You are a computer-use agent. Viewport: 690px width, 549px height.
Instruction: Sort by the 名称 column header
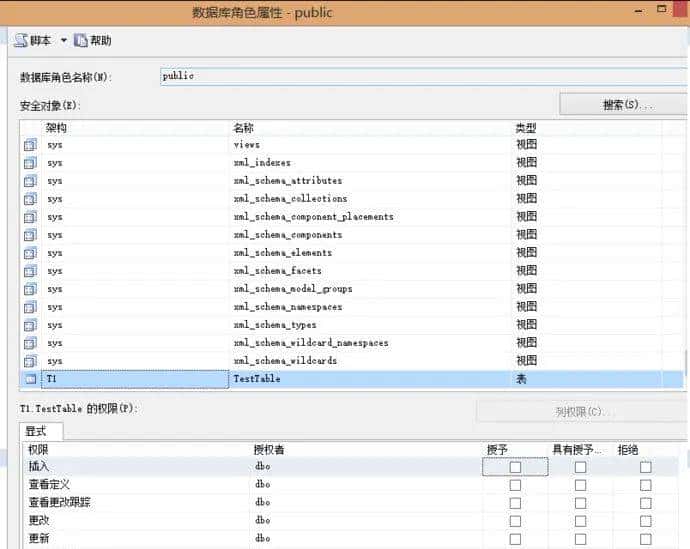click(243, 128)
